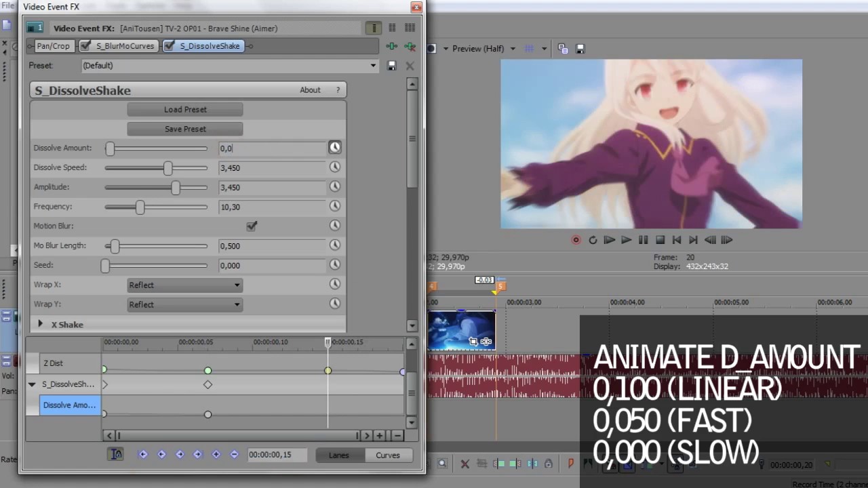
Task: Click the record button under preview
Action: pos(576,240)
